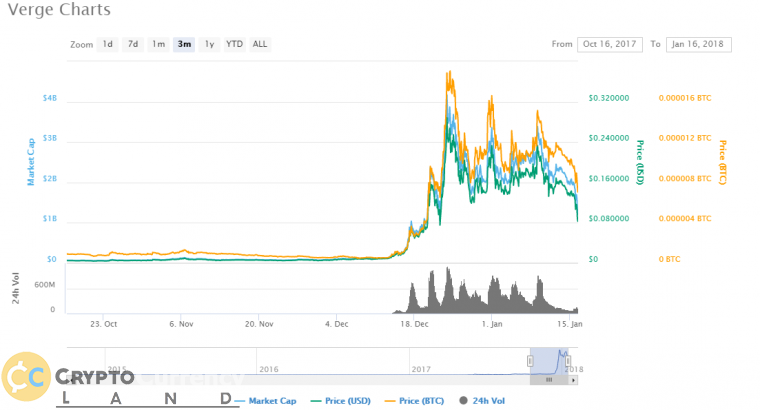Select the 1y zoom range
The width and height of the screenshot is (760, 410).
coord(209,44)
